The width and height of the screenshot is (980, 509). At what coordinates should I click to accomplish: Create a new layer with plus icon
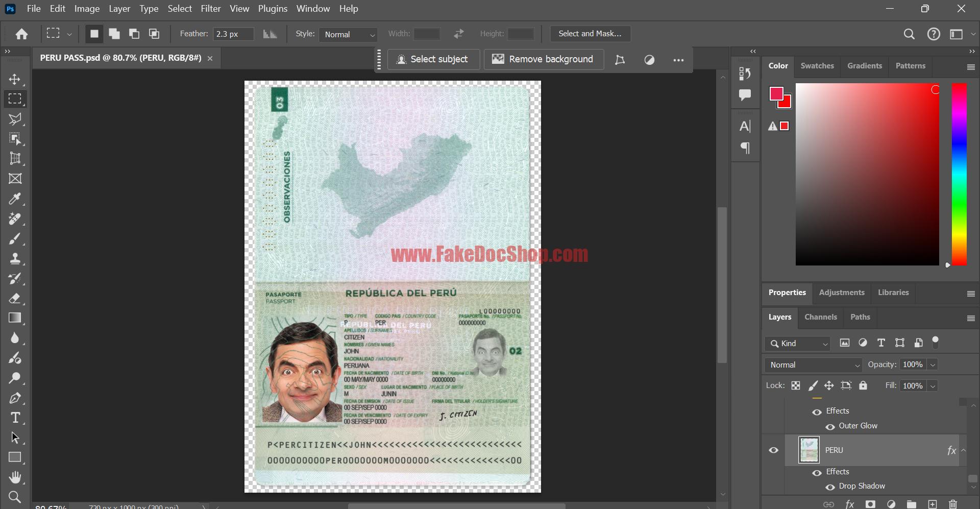pos(932,504)
